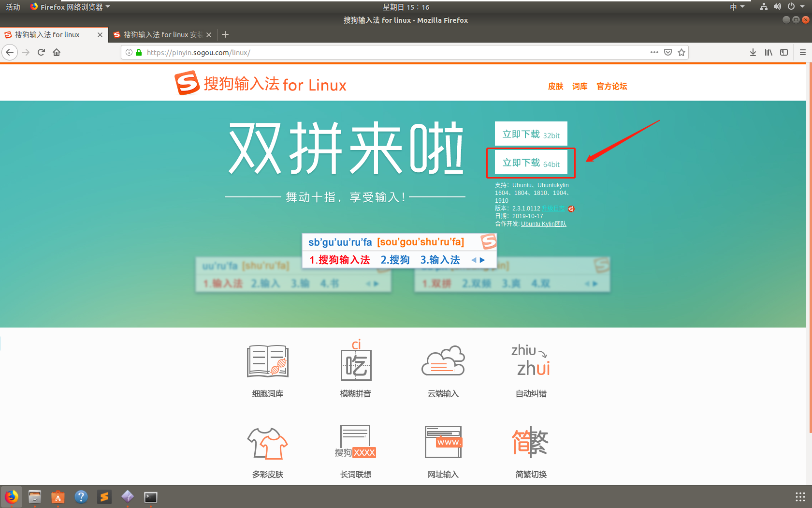Select candidate 1.搜狗输入法

(x=340, y=260)
